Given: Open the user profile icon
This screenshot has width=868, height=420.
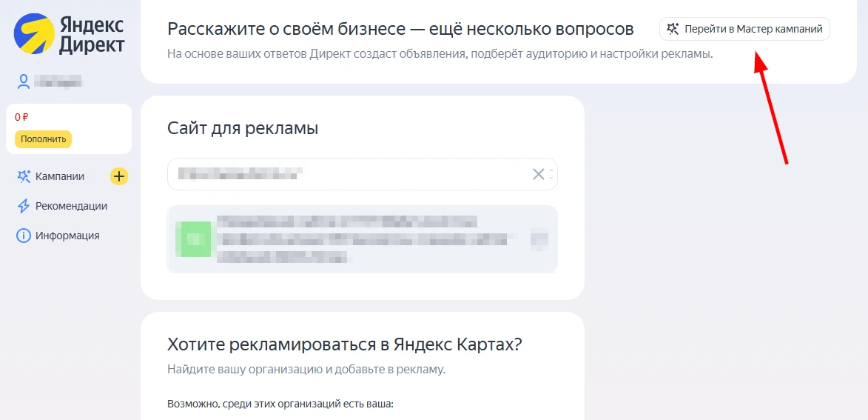Looking at the screenshot, I should (x=24, y=81).
